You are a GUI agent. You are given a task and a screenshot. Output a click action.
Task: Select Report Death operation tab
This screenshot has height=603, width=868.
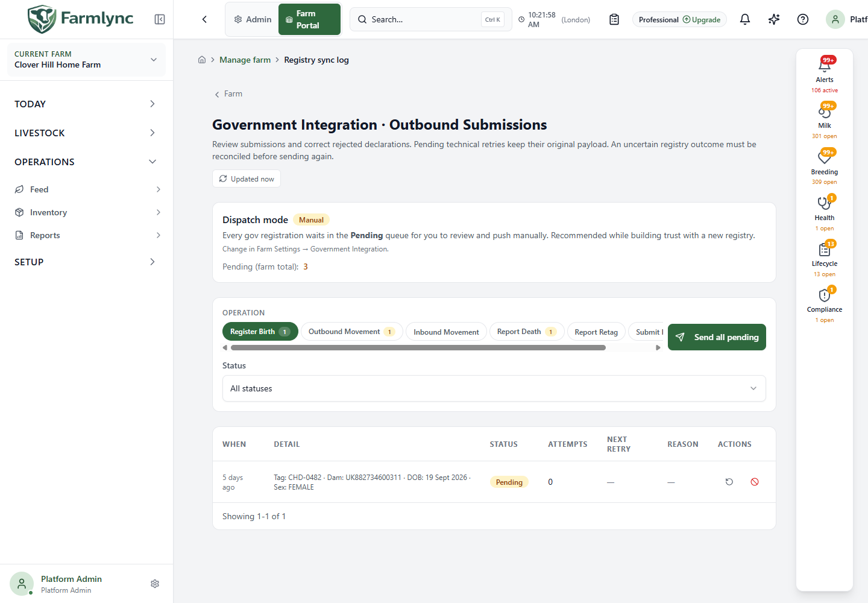tap(527, 332)
